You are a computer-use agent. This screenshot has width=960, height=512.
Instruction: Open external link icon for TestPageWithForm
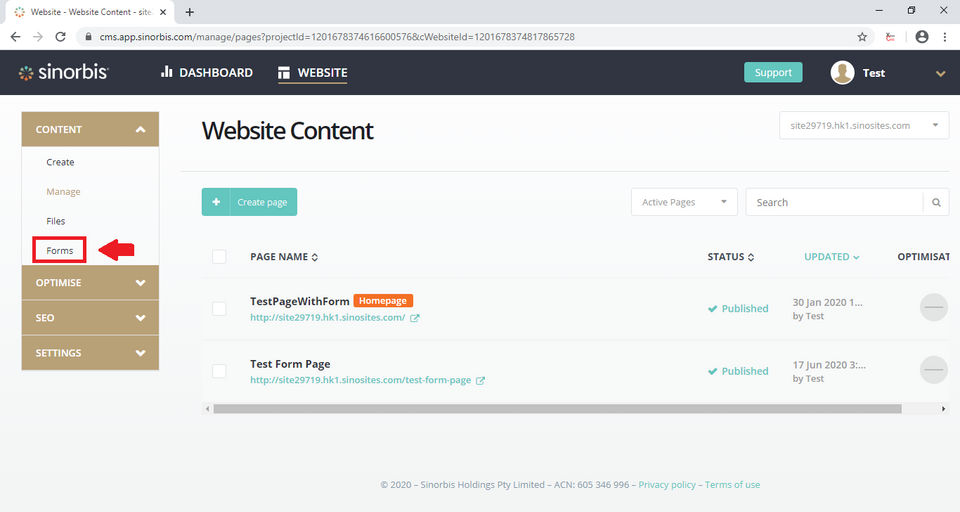pyautogui.click(x=415, y=318)
